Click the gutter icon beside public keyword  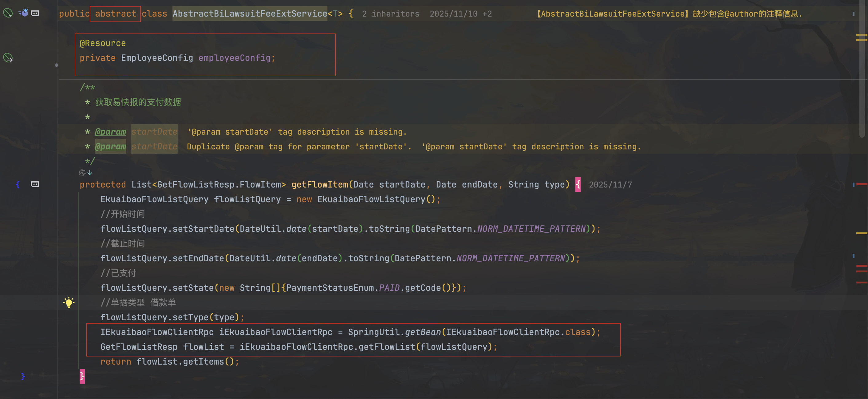(x=35, y=13)
